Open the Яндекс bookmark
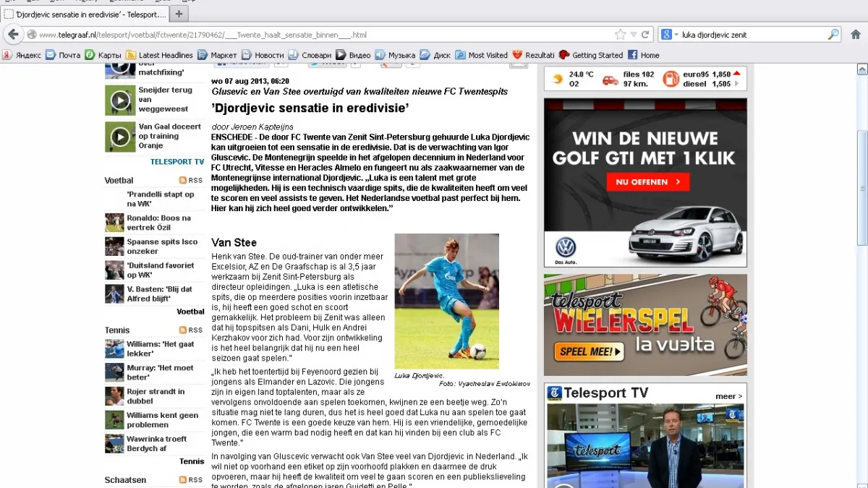The height and width of the screenshot is (488, 868). click(22, 55)
